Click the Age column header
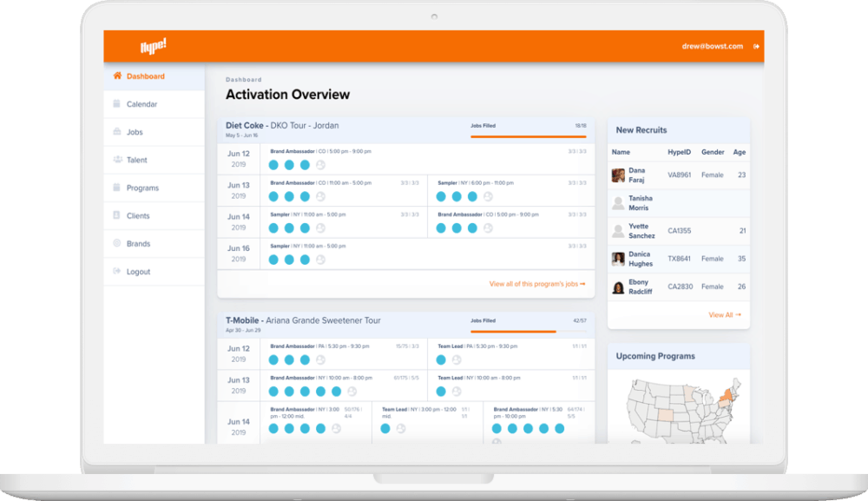Screen dimensions: 868x501 (x=740, y=152)
